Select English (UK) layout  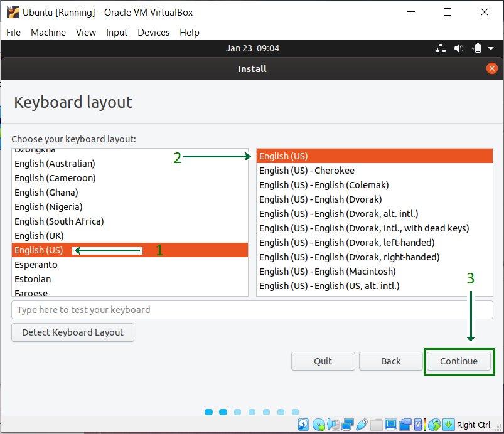pyautogui.click(x=129, y=236)
